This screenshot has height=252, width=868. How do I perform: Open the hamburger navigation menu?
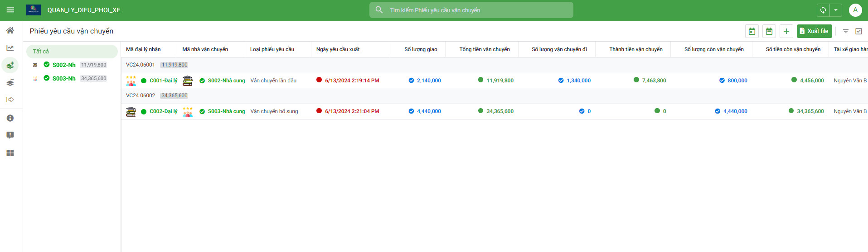(x=10, y=10)
